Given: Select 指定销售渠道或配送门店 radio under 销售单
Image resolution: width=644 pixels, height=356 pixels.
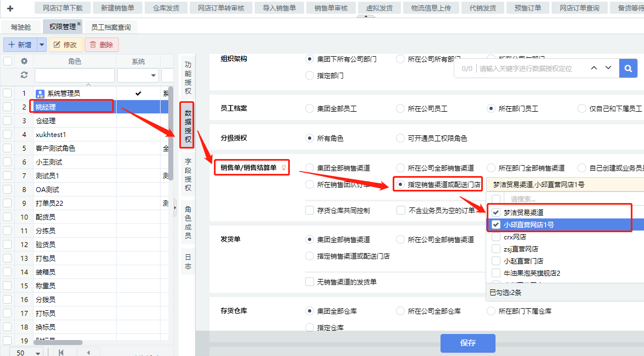Looking at the screenshot, I should point(401,184).
